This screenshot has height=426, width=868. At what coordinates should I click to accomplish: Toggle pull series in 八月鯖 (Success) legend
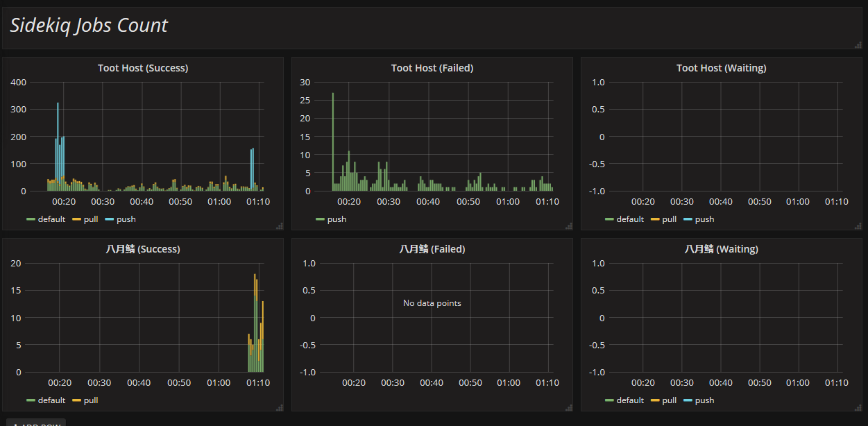point(91,400)
